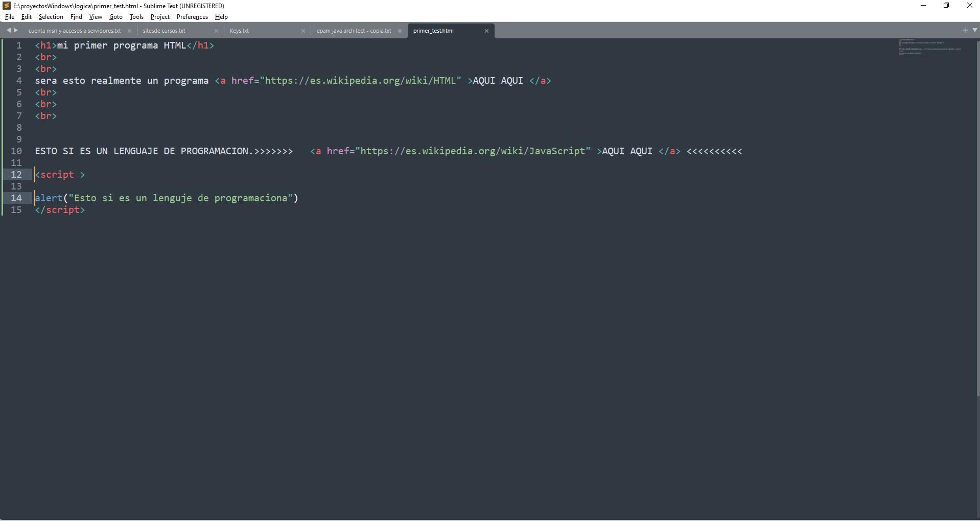Switch to epam java architect - copia.txt tab
The image size is (980, 521).
354,31
